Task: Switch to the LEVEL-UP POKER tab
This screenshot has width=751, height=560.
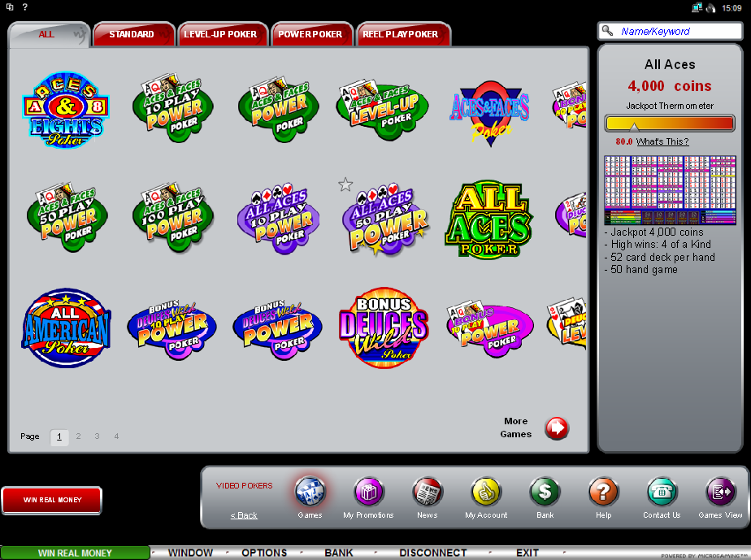Action: tap(222, 34)
